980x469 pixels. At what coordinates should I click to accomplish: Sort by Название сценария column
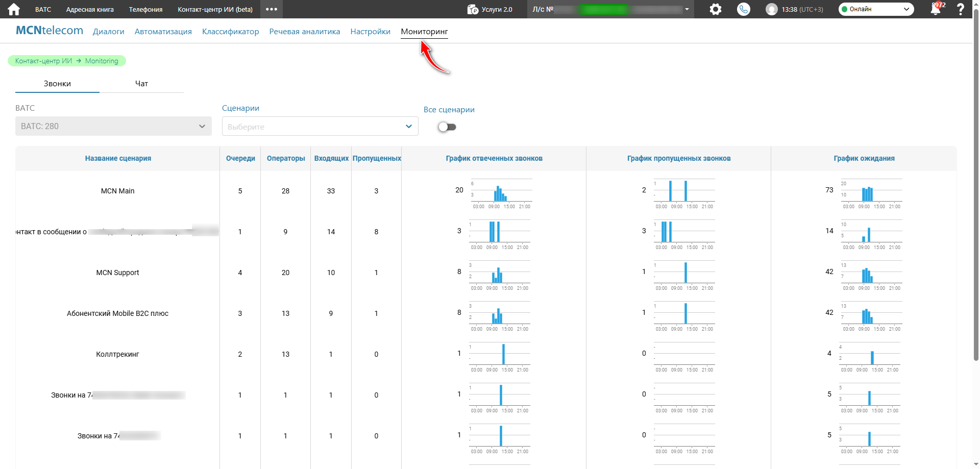click(118, 158)
